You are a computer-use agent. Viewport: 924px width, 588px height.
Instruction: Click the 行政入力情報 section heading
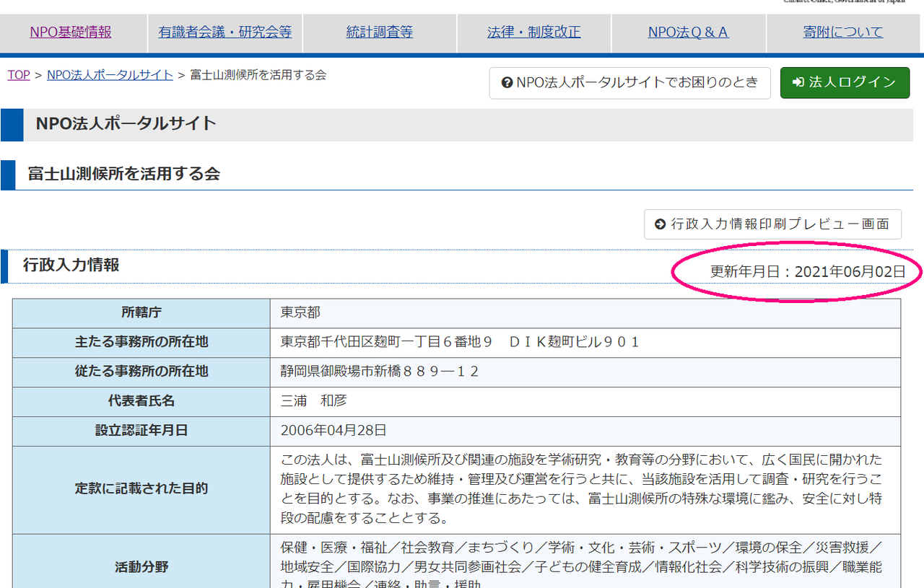[x=71, y=266]
